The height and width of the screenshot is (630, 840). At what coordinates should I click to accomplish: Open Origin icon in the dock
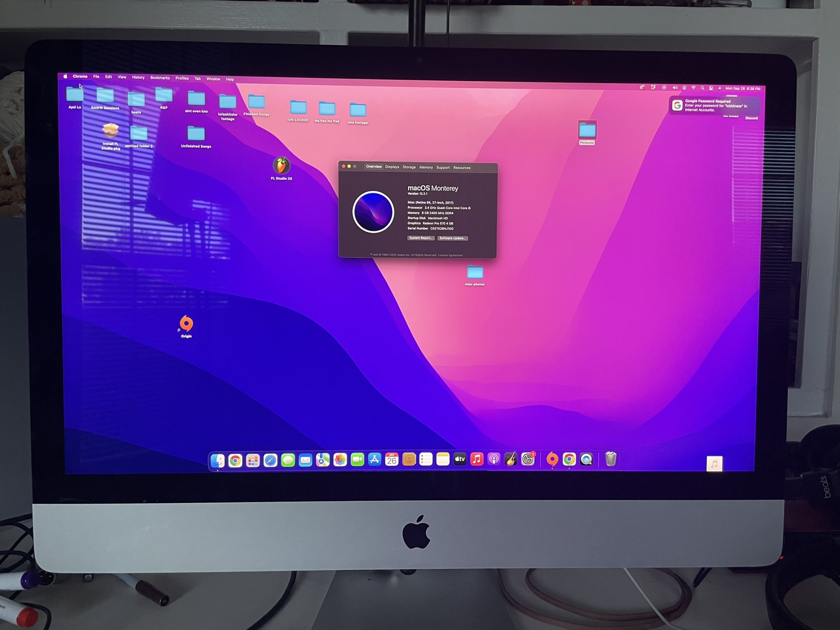pos(552,459)
